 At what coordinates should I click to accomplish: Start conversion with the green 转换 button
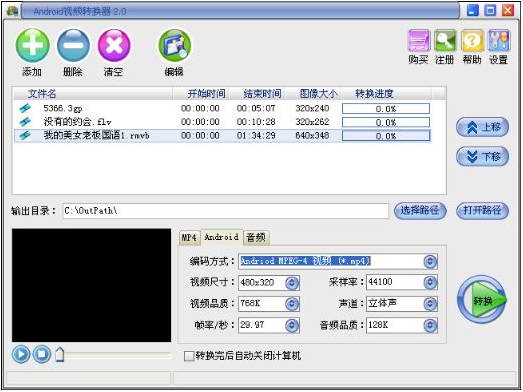coord(482,300)
